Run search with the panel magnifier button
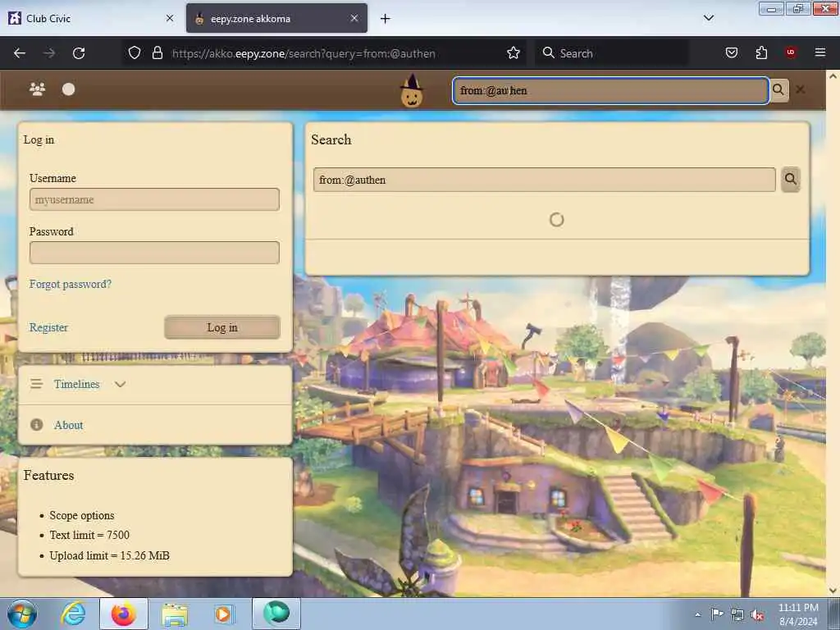This screenshot has width=840, height=630. coord(791,180)
